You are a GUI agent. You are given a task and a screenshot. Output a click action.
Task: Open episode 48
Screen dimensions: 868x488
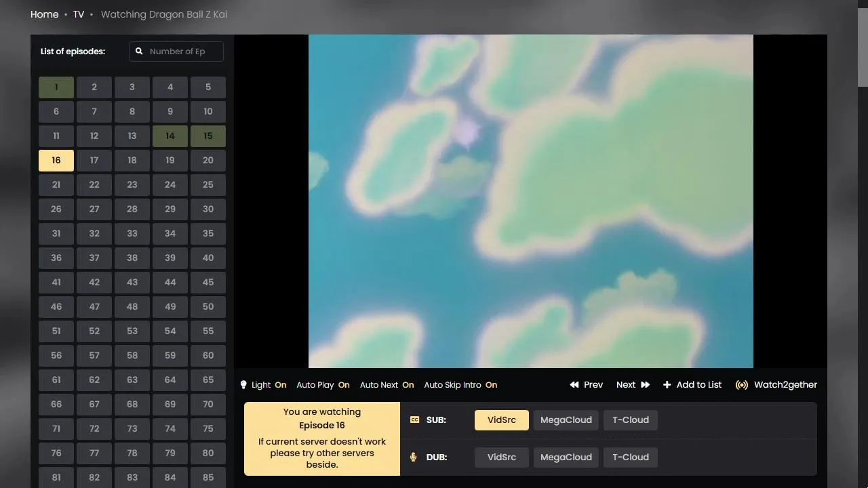pyautogui.click(x=132, y=306)
